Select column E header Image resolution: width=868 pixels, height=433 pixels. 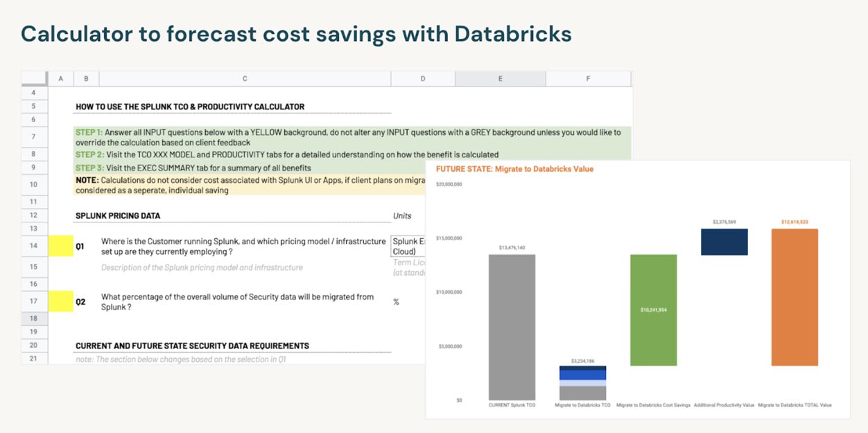pyautogui.click(x=500, y=79)
